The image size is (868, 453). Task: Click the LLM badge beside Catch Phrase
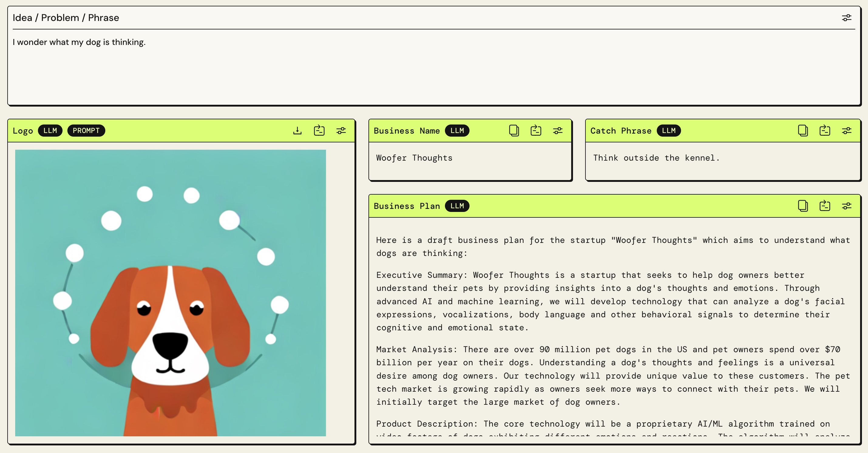click(669, 131)
